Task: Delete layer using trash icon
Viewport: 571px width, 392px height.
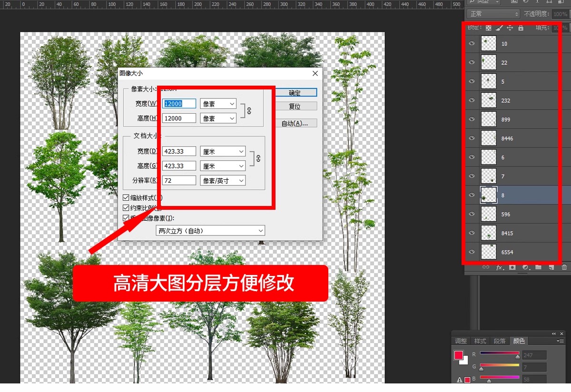Action: (565, 267)
